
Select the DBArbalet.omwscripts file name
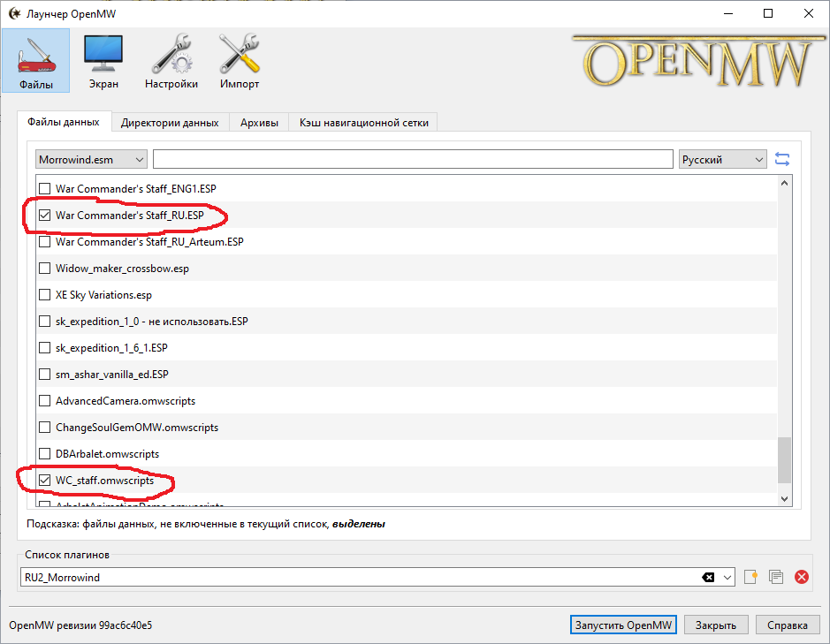point(108,453)
